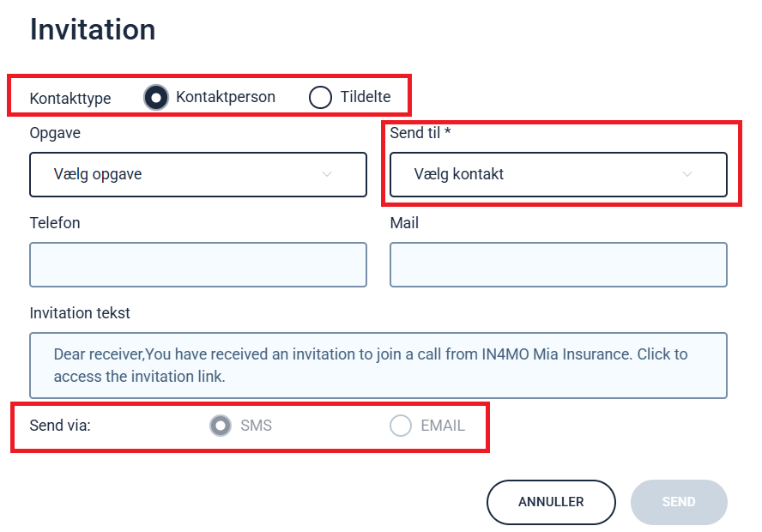Focus the Mail input field

(x=559, y=265)
